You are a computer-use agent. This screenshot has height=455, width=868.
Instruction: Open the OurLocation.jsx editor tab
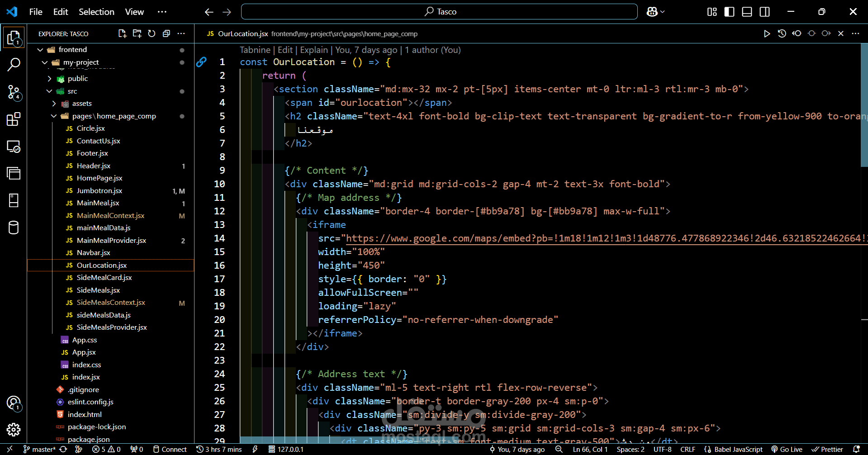[242, 34]
